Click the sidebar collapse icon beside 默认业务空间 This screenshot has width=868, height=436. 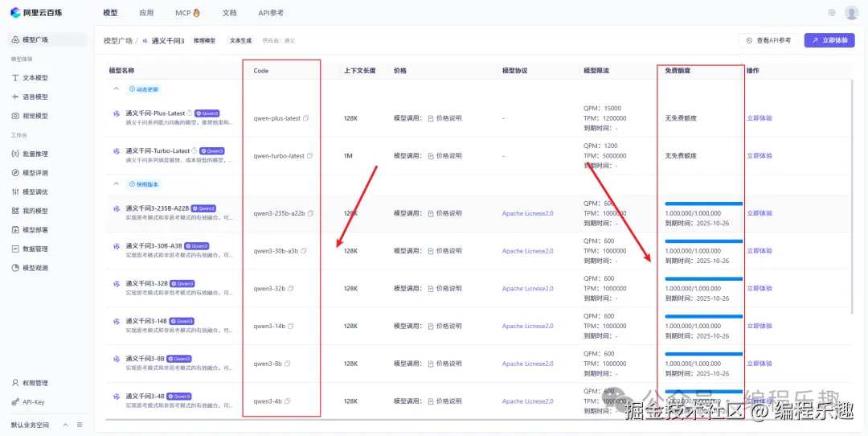[x=80, y=425]
